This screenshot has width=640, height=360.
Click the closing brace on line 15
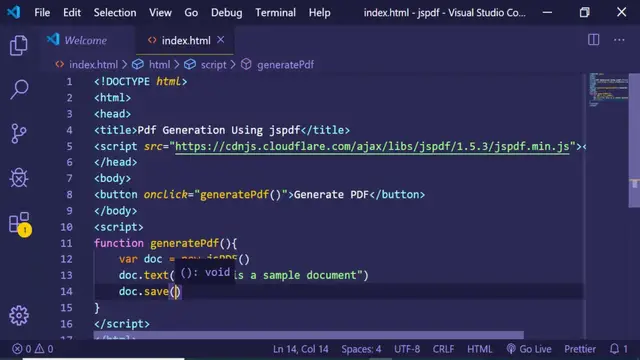[97, 307]
